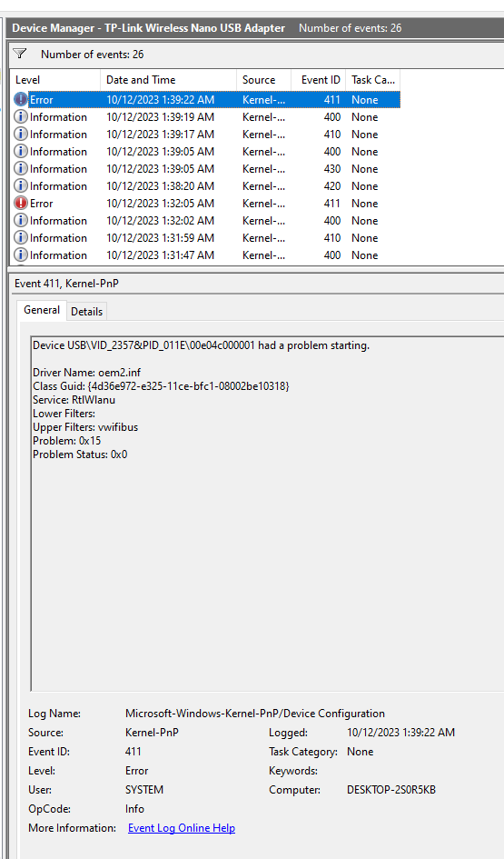This screenshot has height=859, width=504.
Task: Click the OpCode value Info
Action: [134, 809]
